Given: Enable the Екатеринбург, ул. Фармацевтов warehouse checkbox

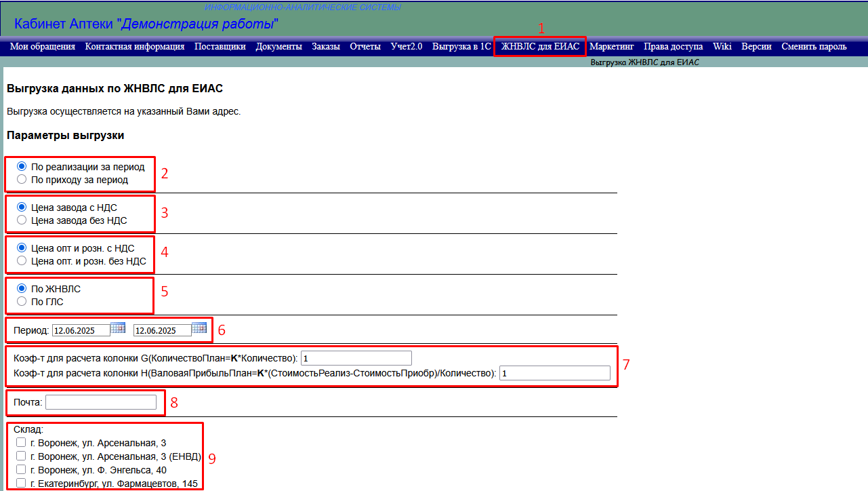Looking at the screenshot, I should pyautogui.click(x=21, y=483).
